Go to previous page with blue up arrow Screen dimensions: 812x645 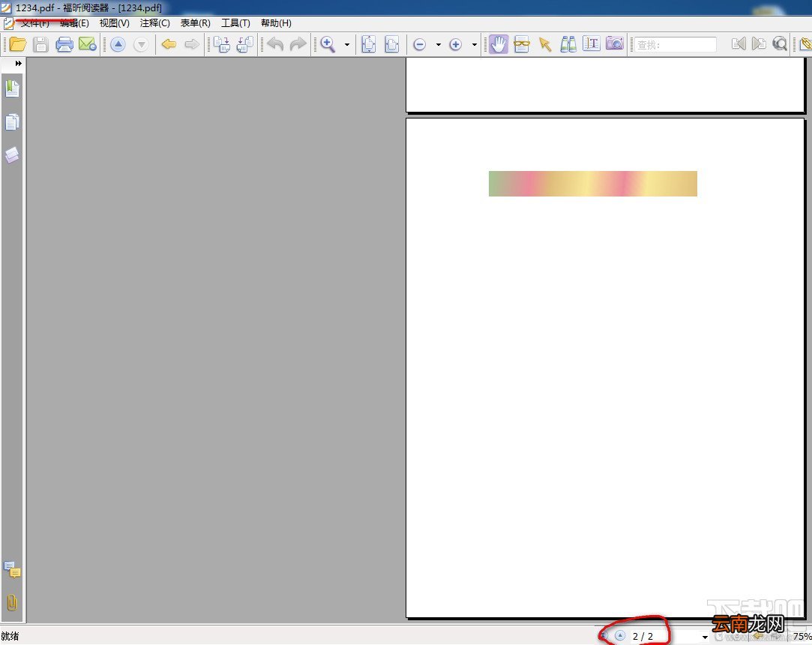click(118, 44)
